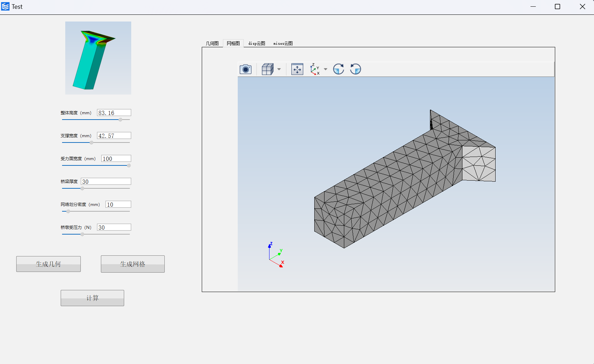Click the wireframe cube display mode icon

pyautogui.click(x=267, y=69)
